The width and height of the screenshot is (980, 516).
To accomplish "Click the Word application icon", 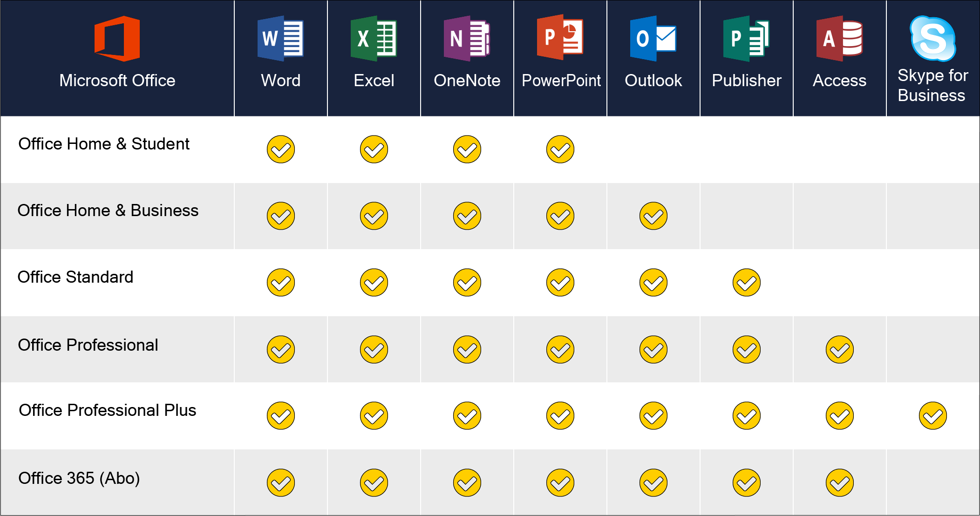I will [280, 39].
